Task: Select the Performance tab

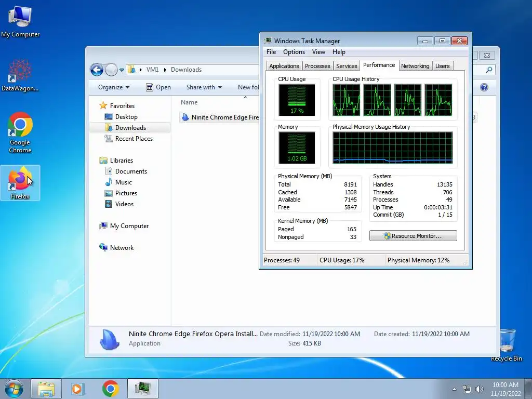Action: coord(379,65)
